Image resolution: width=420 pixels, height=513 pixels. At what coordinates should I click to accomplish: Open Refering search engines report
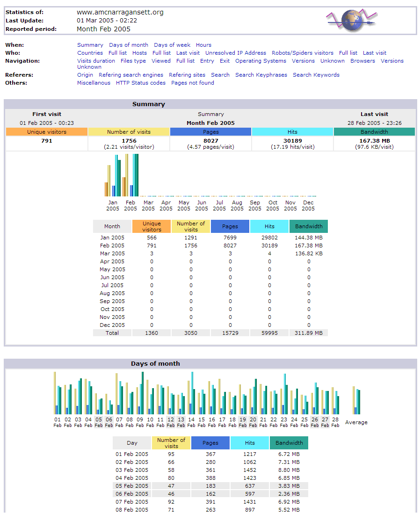131,75
